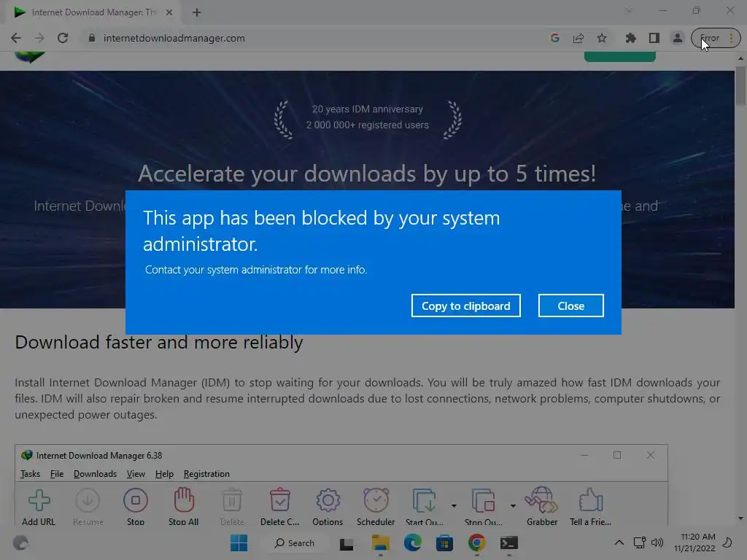This screenshot has height=560, width=747.
Task: Click the Accelerate your downloads headline
Action: (367, 174)
